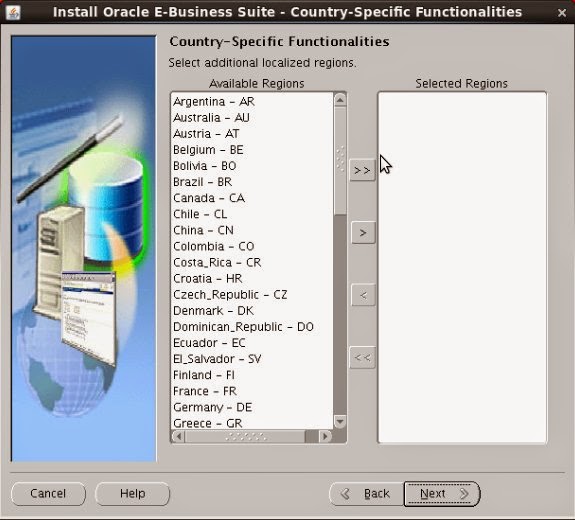Click the horizontal scrollbar thumb
Viewport: 575px width, 520px height.
pos(245,436)
